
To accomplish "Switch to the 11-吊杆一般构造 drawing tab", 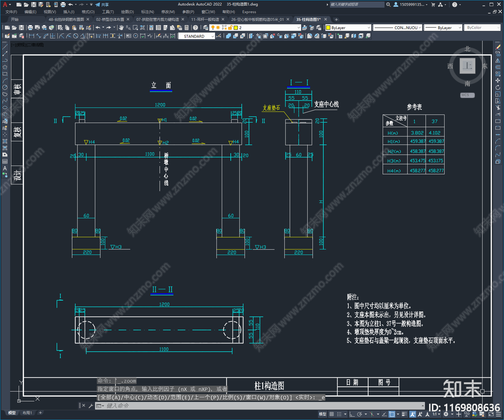I will pyautogui.click(x=205, y=20).
